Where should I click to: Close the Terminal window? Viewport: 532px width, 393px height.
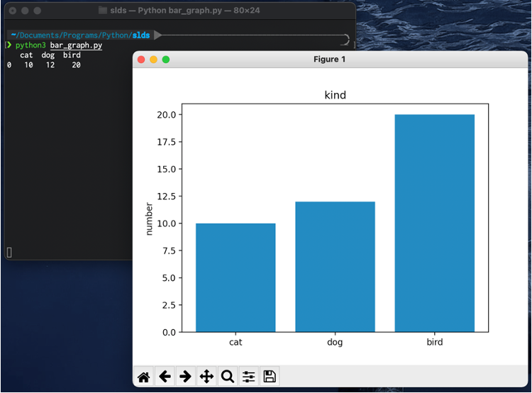pos(10,11)
